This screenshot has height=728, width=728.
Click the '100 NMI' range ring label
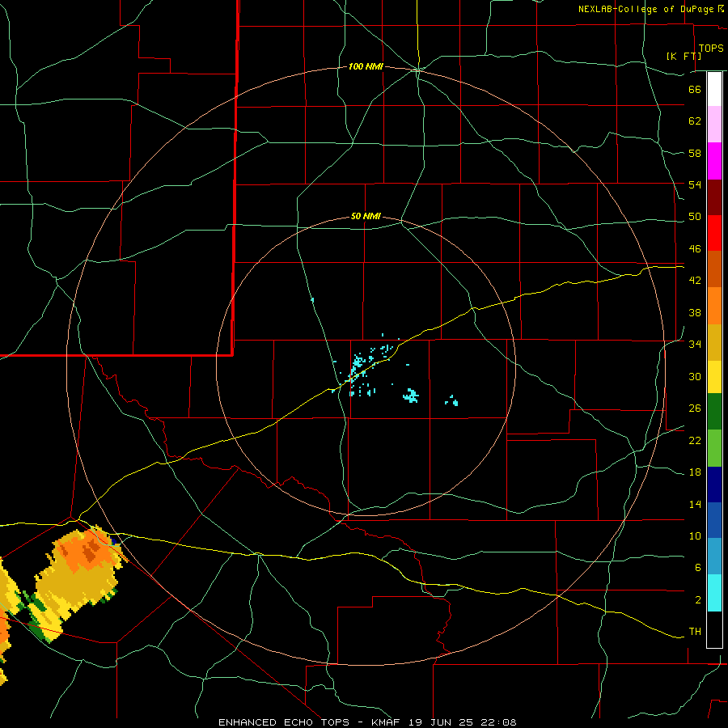366,67
